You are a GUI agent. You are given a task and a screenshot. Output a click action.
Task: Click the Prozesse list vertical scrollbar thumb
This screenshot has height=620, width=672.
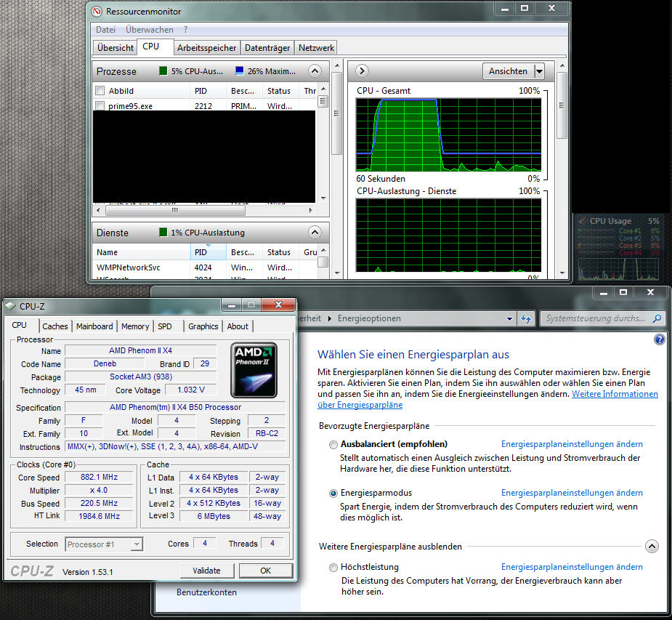point(323,101)
